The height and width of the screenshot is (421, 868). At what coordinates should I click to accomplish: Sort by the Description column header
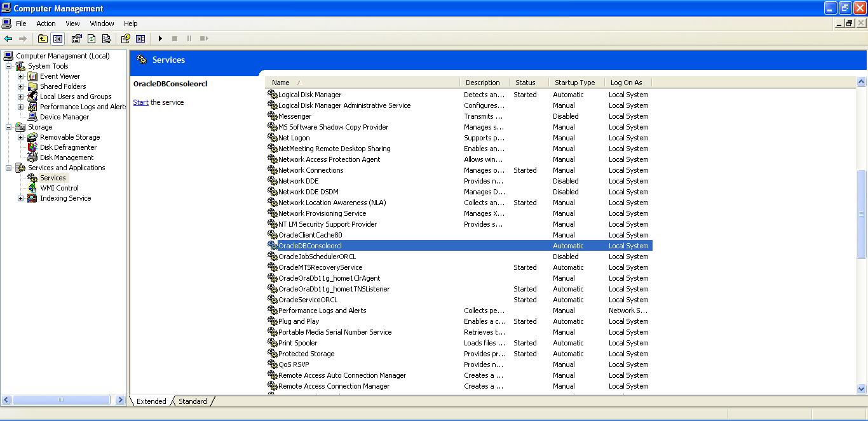(x=485, y=83)
